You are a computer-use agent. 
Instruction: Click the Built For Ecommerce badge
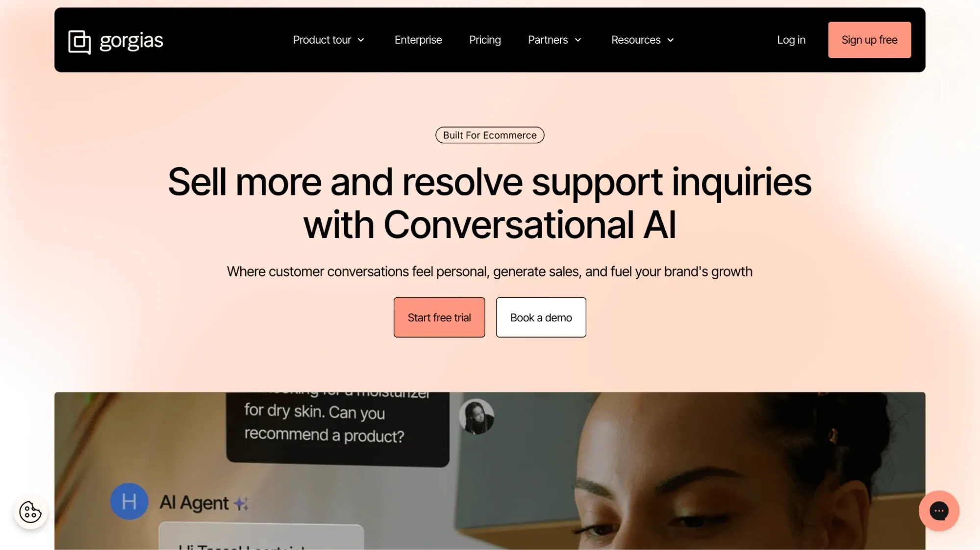coord(490,135)
